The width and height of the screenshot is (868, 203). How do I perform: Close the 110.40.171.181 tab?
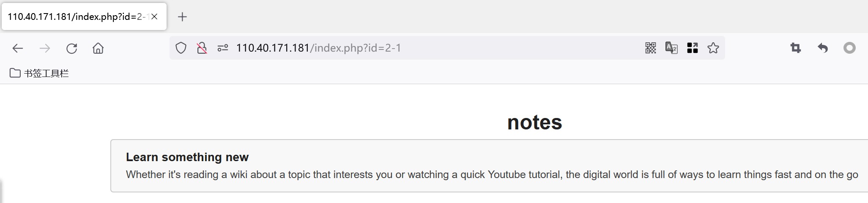click(x=154, y=17)
